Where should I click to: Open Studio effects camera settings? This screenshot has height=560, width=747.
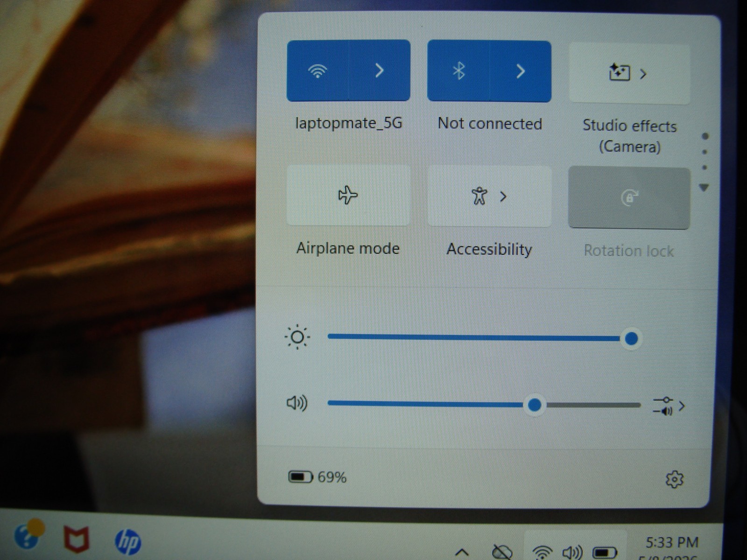[629, 73]
